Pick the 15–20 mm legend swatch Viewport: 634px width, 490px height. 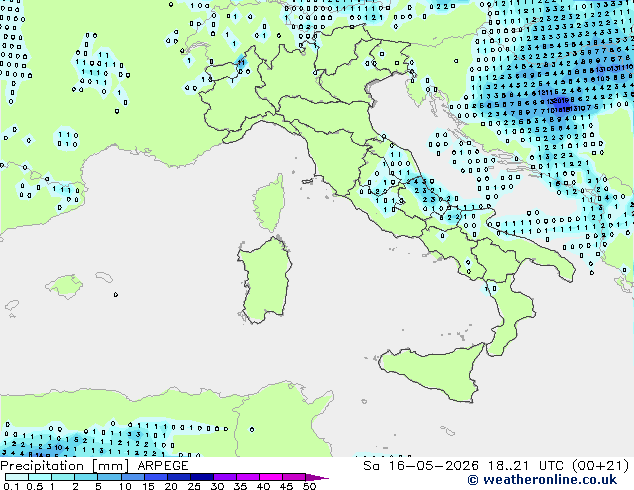[156, 477]
